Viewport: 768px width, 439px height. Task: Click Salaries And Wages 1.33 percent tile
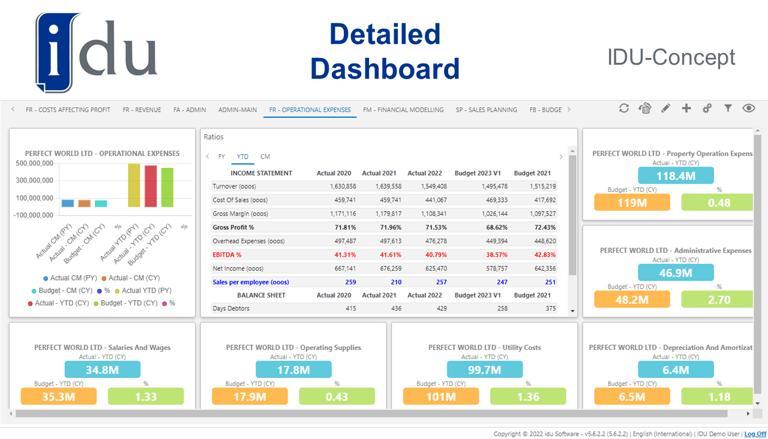coord(145,396)
